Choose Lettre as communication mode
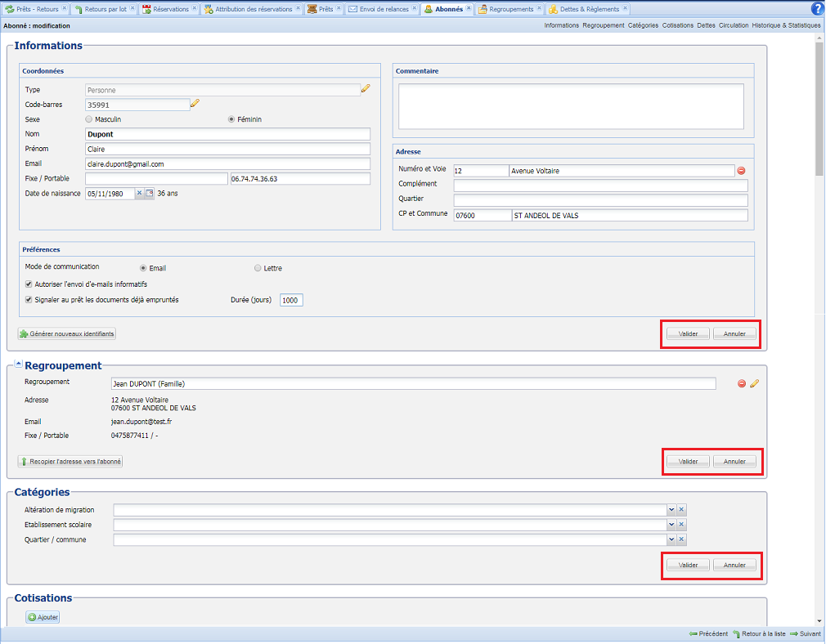Screen dimensions: 826x644 pos(258,268)
